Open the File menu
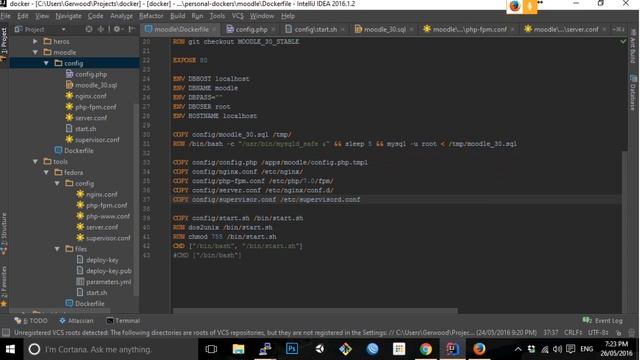The image size is (640, 360). [x=6, y=16]
